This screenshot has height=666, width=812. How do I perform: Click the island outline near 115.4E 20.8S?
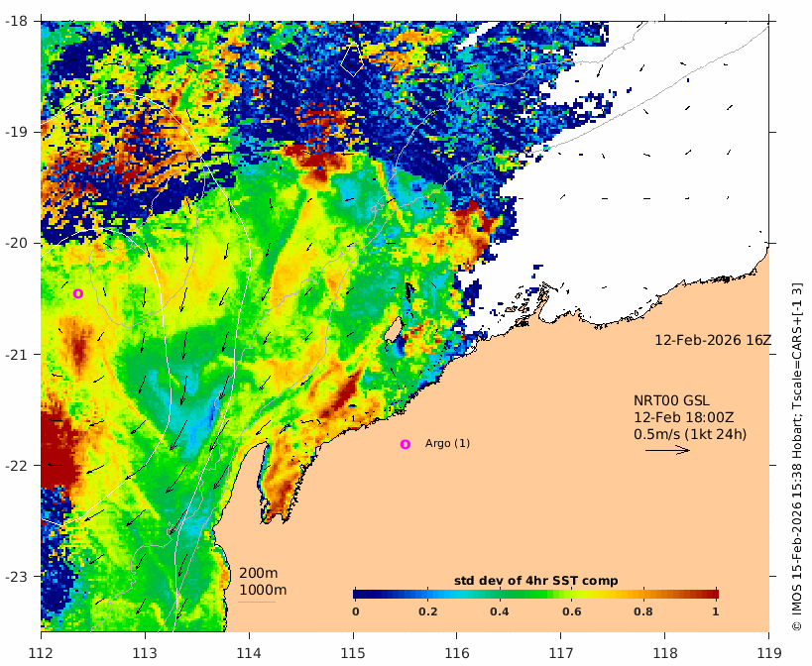(394, 330)
